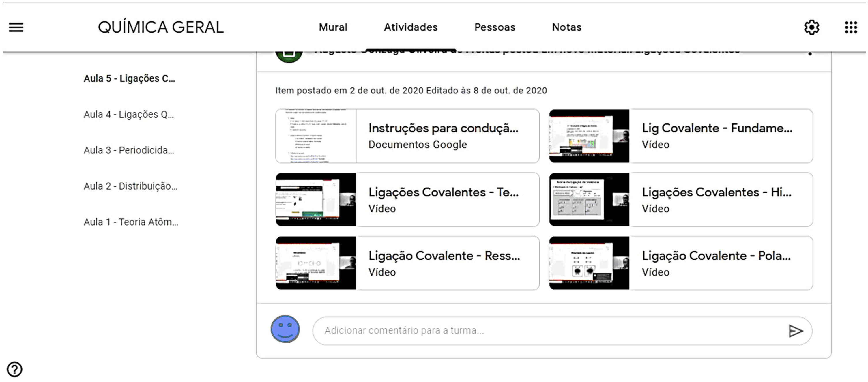Open the Google apps grid
The height and width of the screenshot is (382, 868).
851,27
